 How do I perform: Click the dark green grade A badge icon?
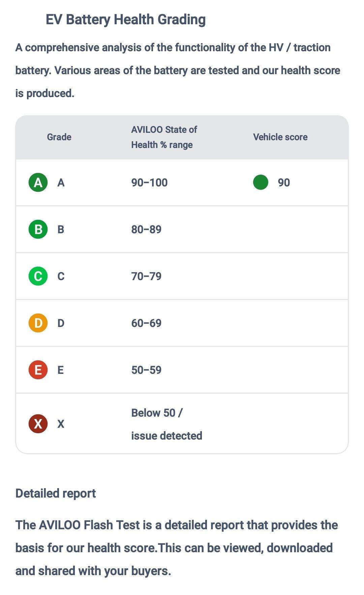coord(38,182)
